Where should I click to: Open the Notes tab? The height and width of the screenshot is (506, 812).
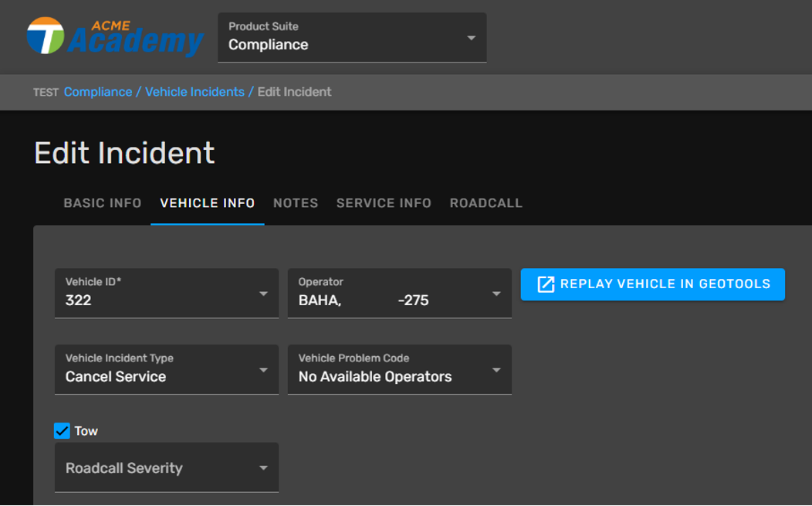coord(296,203)
